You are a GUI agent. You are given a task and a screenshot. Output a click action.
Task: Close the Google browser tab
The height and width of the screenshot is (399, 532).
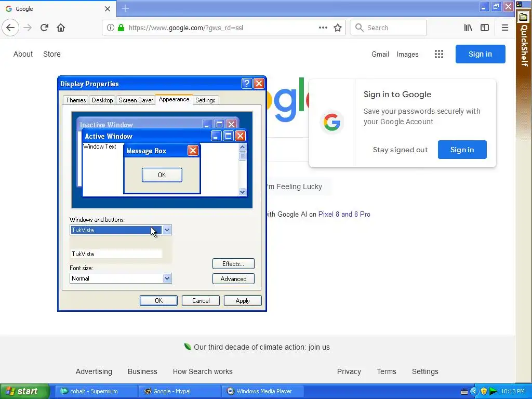(x=107, y=8)
